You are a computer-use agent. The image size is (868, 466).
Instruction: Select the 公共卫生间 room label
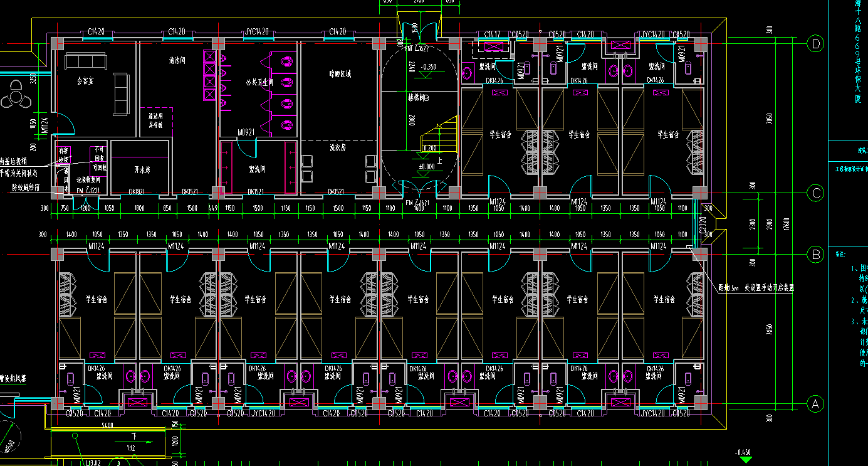pos(259,82)
